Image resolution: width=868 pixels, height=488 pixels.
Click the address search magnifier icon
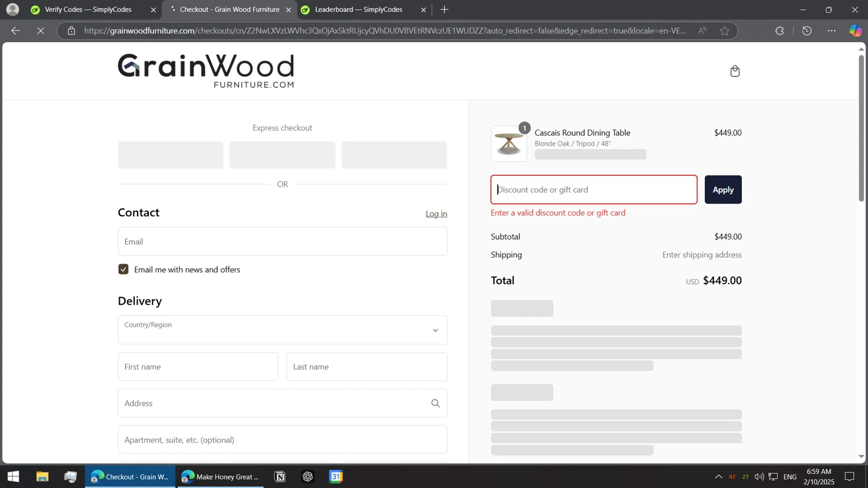436,404
